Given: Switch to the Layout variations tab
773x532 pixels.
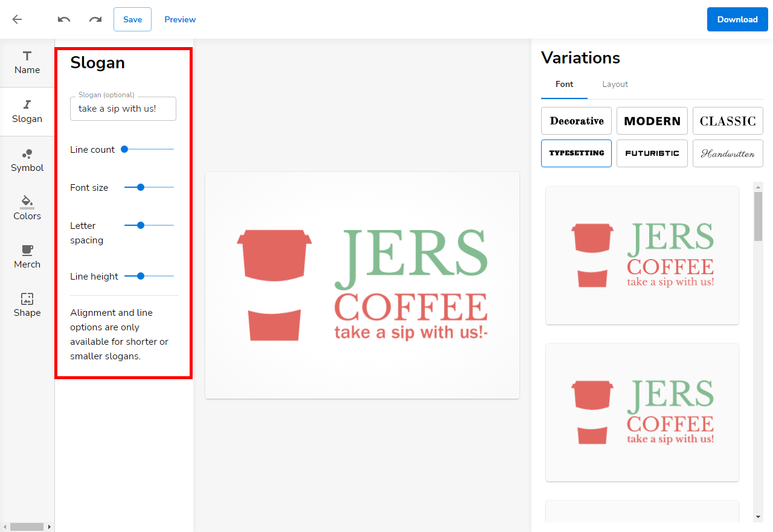Looking at the screenshot, I should (615, 85).
